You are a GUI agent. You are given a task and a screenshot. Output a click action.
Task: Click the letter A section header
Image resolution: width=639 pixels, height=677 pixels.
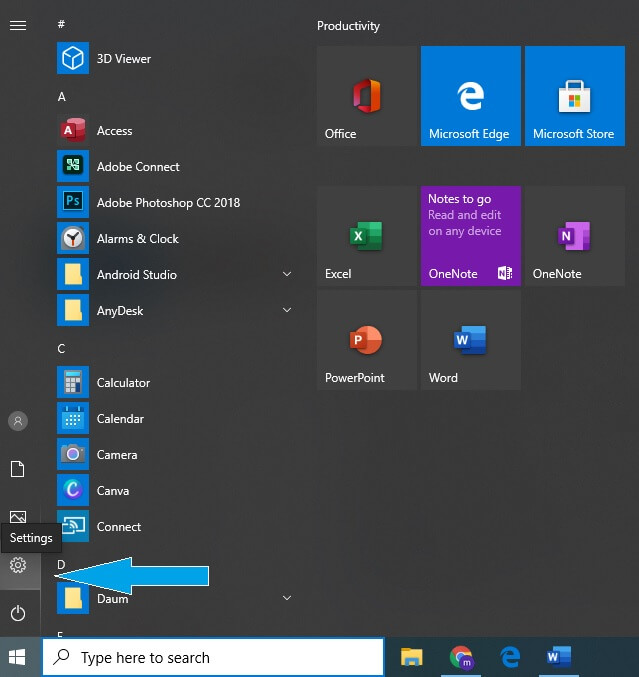[62, 97]
